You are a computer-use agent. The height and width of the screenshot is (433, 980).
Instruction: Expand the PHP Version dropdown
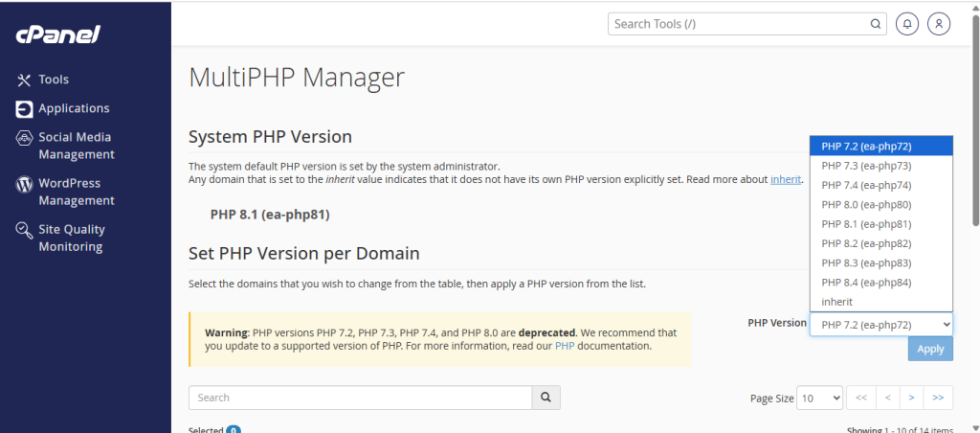880,324
